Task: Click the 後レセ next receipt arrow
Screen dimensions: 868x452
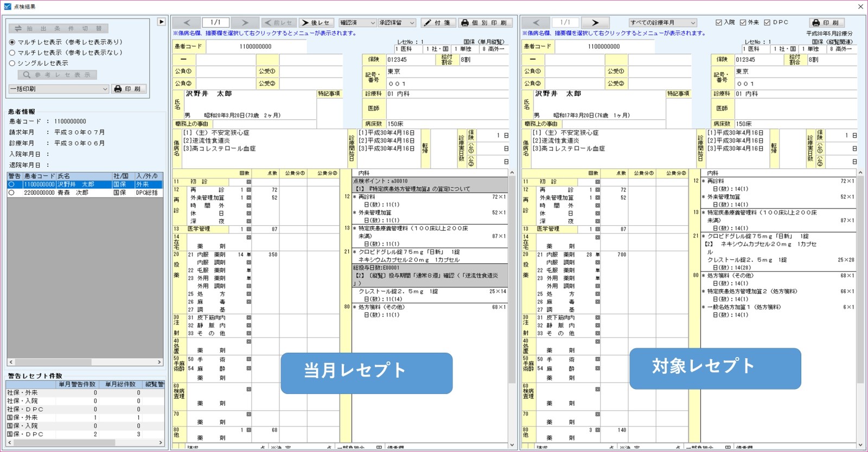Action: [316, 23]
